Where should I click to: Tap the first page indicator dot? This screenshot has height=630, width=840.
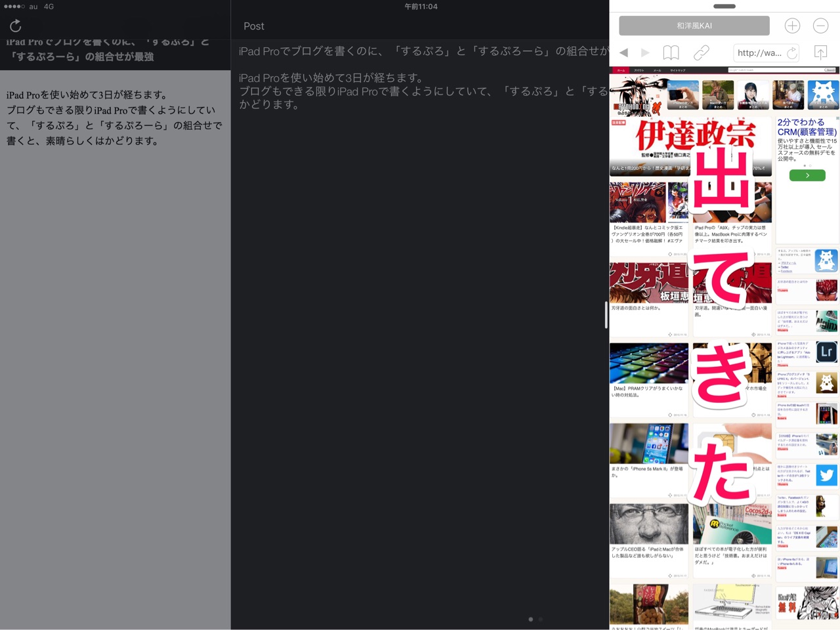(530, 619)
